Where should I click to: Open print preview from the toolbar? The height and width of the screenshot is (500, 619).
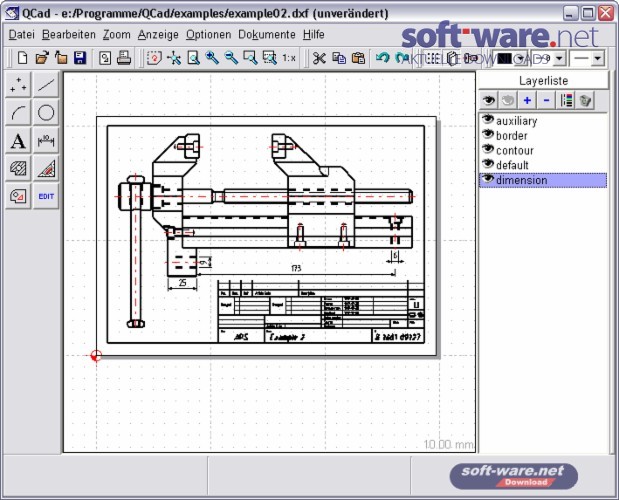point(105,58)
